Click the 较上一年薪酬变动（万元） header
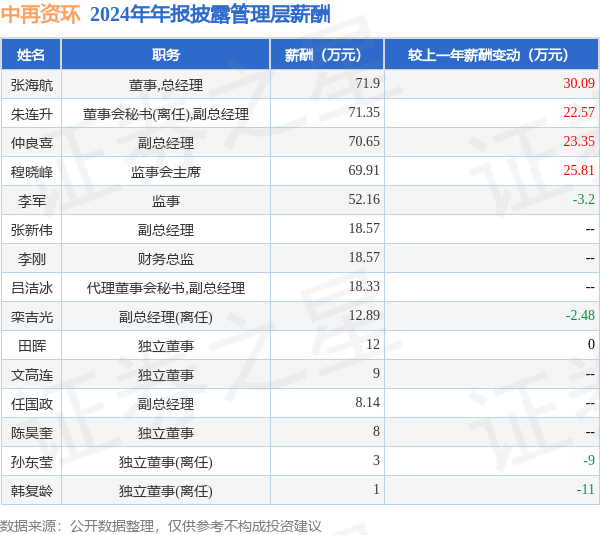The width and height of the screenshot is (600, 535). [491, 55]
